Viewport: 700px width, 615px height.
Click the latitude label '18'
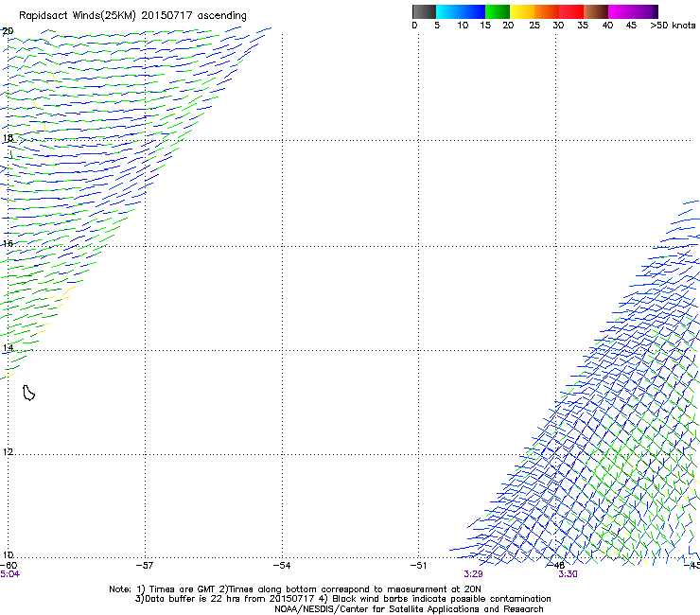pyautogui.click(x=8, y=138)
